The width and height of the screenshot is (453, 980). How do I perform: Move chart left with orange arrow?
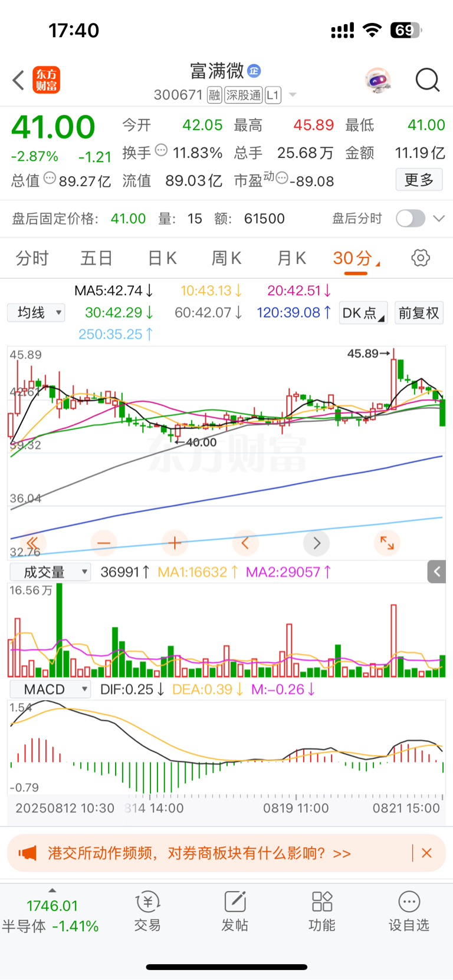[x=245, y=543]
